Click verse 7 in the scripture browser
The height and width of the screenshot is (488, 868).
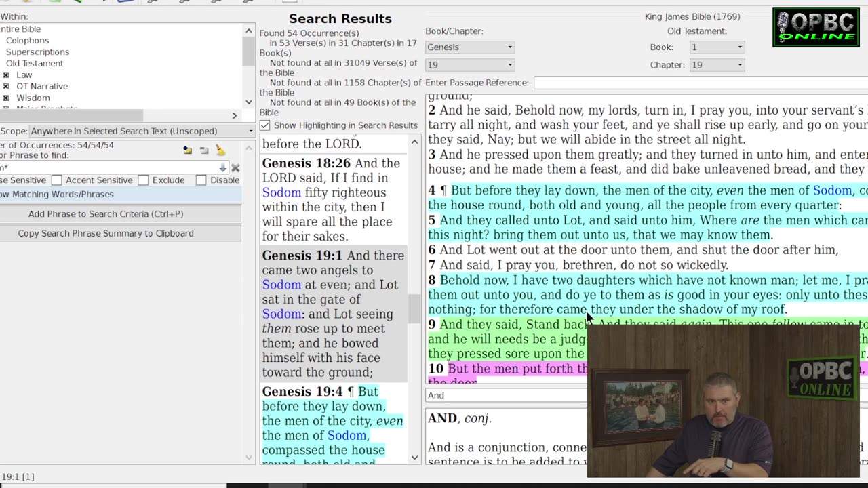(x=578, y=265)
